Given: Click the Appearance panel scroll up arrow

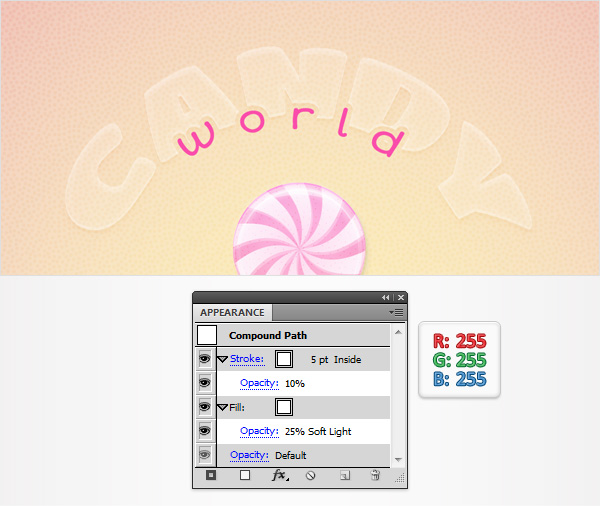Looking at the screenshot, I should [x=398, y=332].
